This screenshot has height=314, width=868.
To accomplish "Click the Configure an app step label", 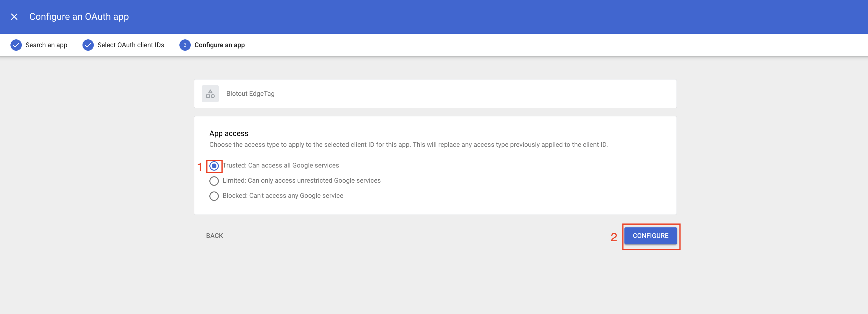I will [219, 45].
